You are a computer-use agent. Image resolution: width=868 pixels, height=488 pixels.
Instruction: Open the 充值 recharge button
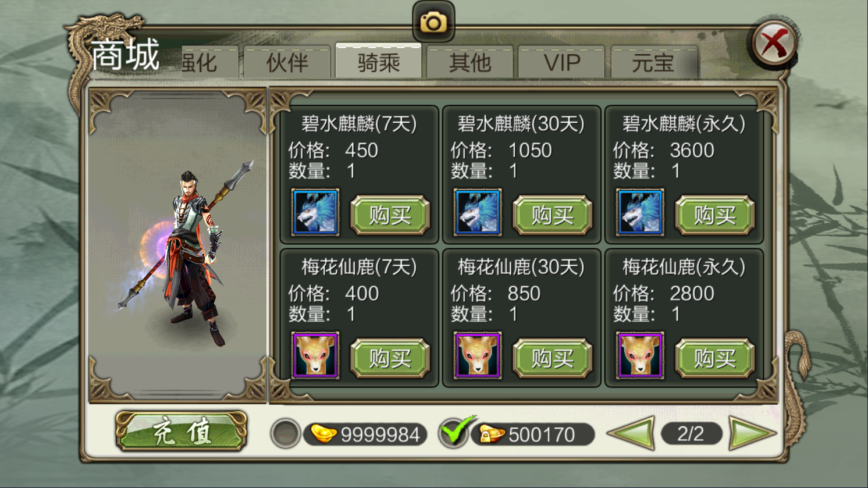click(x=182, y=432)
